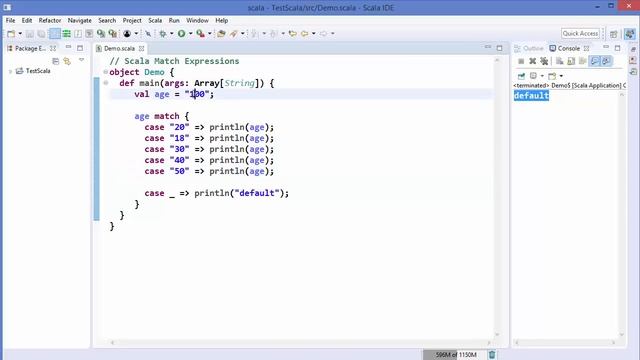Viewport: 640px width, 360px height.
Task: Open the Run menu
Action: click(174, 20)
